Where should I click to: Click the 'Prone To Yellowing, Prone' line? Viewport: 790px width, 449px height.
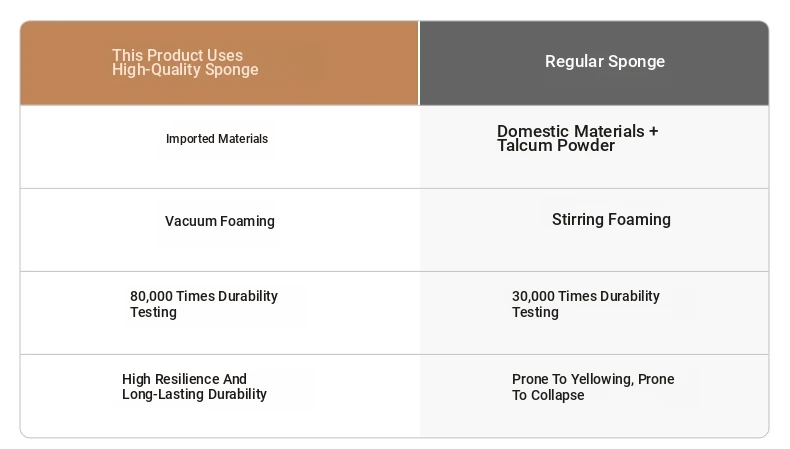coord(592,379)
